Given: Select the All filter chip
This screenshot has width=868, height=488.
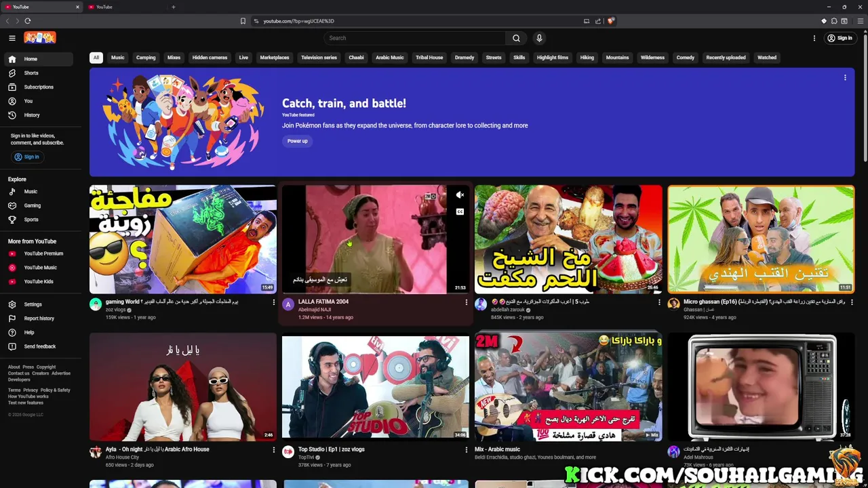Looking at the screenshot, I should tap(96, 58).
